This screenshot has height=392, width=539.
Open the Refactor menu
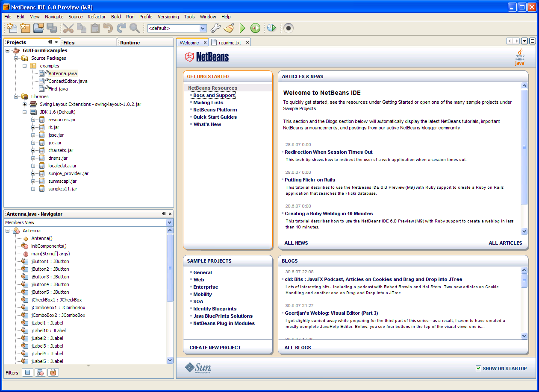[97, 17]
